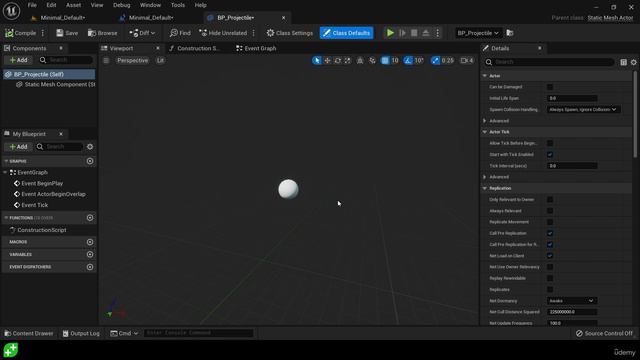Open camera speed setting
Image resolution: width=640 pixels, height=360 pixels.
[467, 60]
